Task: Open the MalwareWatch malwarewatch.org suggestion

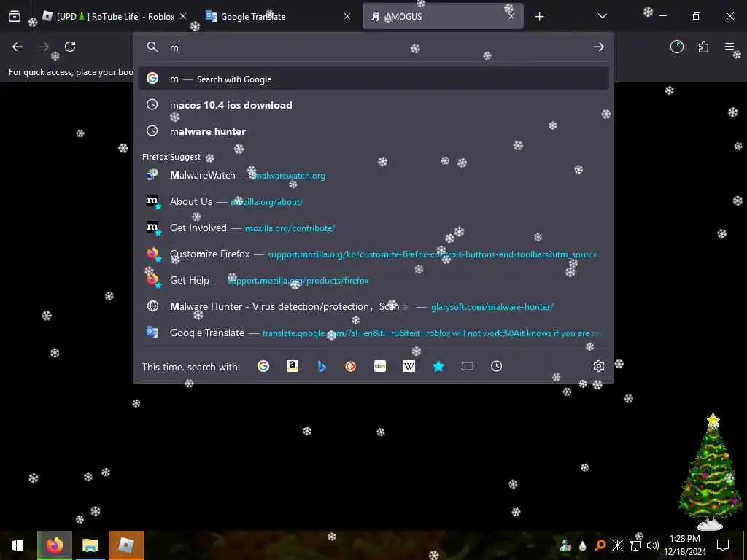Action: (x=373, y=175)
